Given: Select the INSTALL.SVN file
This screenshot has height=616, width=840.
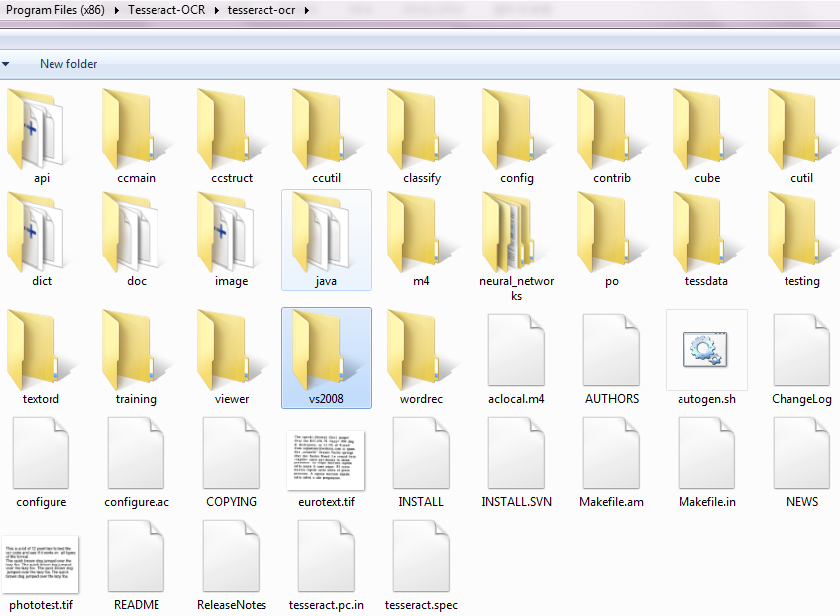Looking at the screenshot, I should [x=516, y=454].
